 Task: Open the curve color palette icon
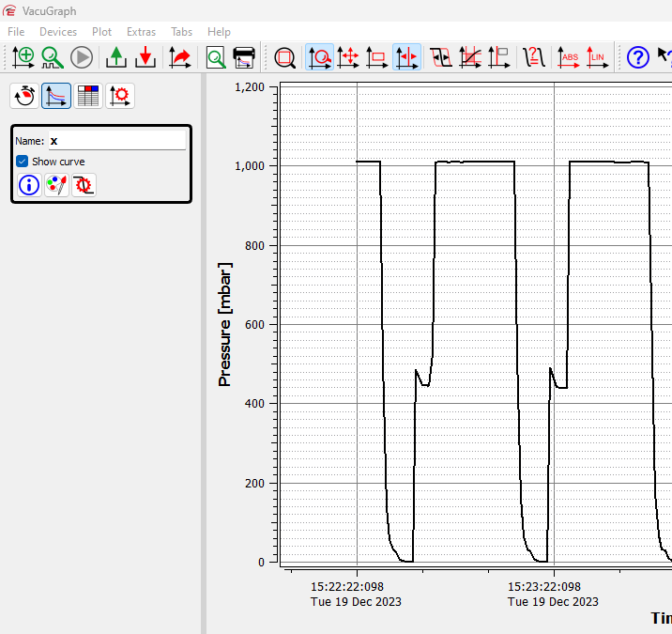tap(56, 185)
